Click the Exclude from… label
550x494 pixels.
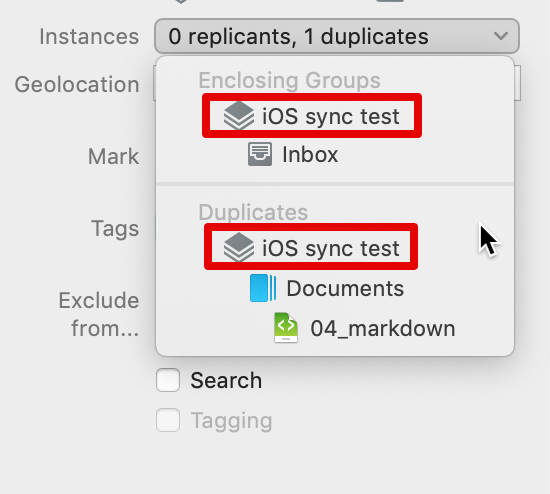tap(99, 314)
